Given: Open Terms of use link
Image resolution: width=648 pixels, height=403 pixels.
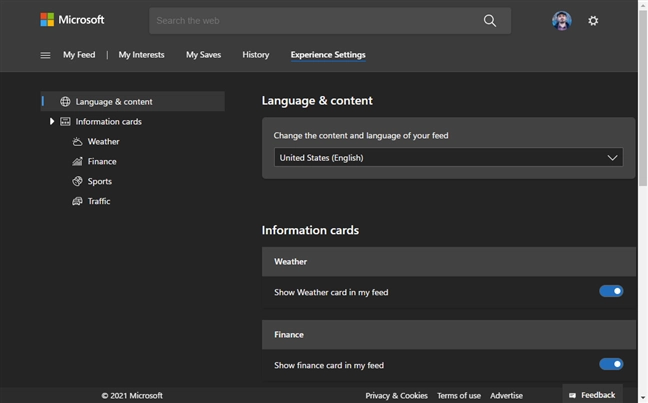Looking at the screenshot, I should click(459, 396).
